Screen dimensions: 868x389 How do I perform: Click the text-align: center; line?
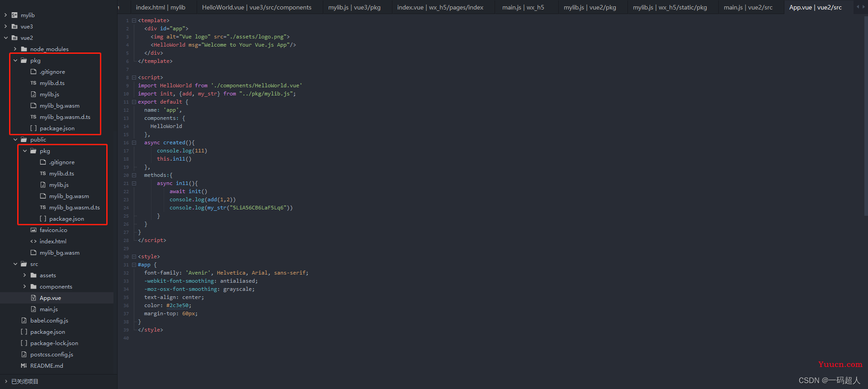pyautogui.click(x=174, y=297)
